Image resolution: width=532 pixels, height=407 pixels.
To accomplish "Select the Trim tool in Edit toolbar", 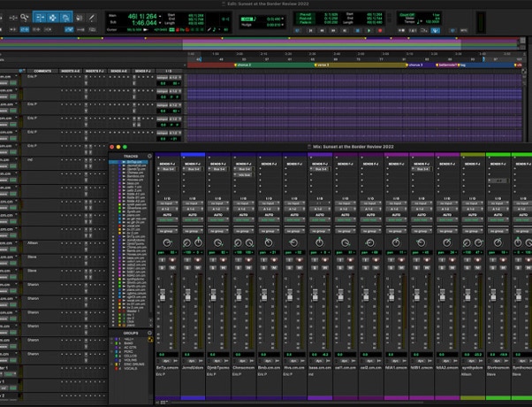I will [40, 18].
